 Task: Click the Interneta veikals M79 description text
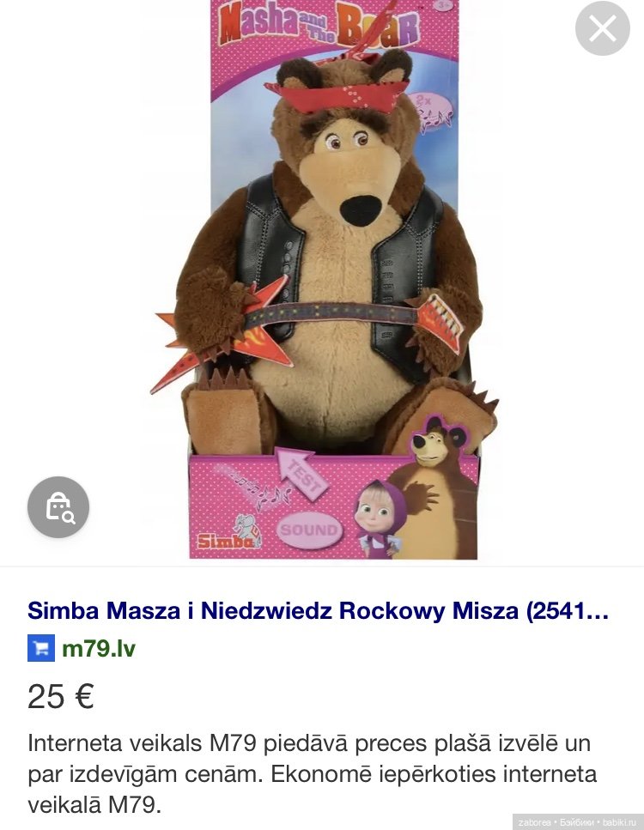(311, 772)
